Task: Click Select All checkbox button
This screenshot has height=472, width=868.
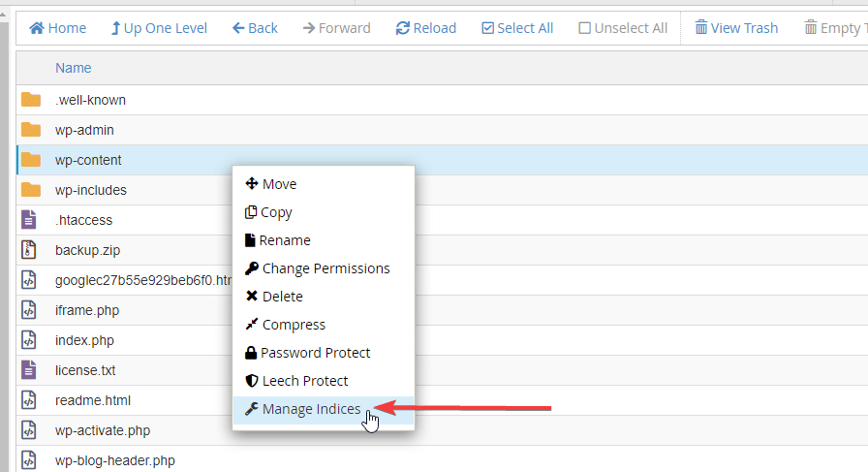Action: (x=517, y=28)
